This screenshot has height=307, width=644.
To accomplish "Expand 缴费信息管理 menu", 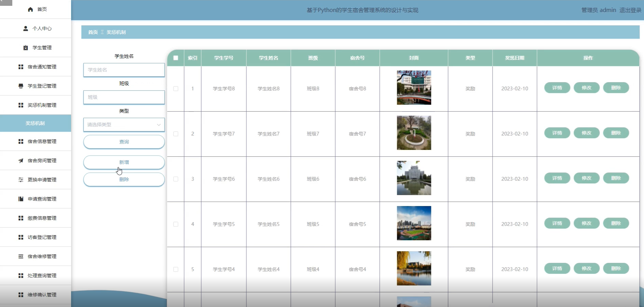I will click(x=36, y=218).
